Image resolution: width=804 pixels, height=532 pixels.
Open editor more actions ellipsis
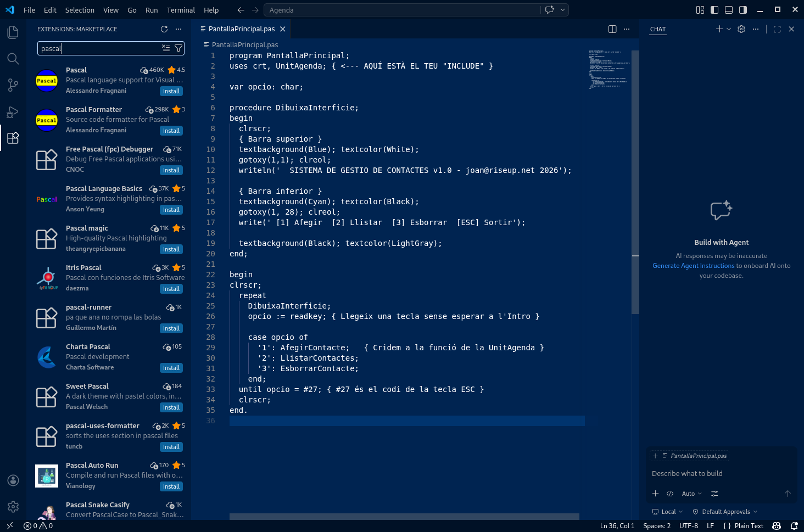click(x=627, y=29)
